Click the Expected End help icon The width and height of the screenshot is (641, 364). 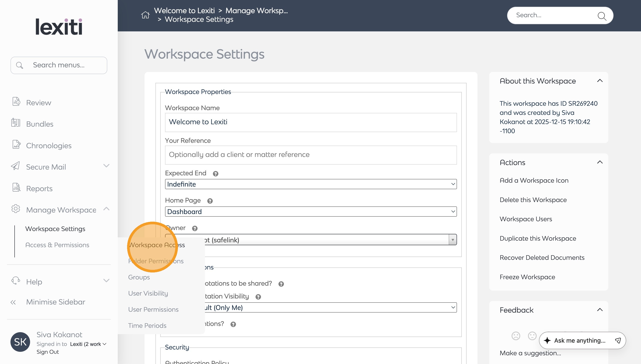[215, 173]
